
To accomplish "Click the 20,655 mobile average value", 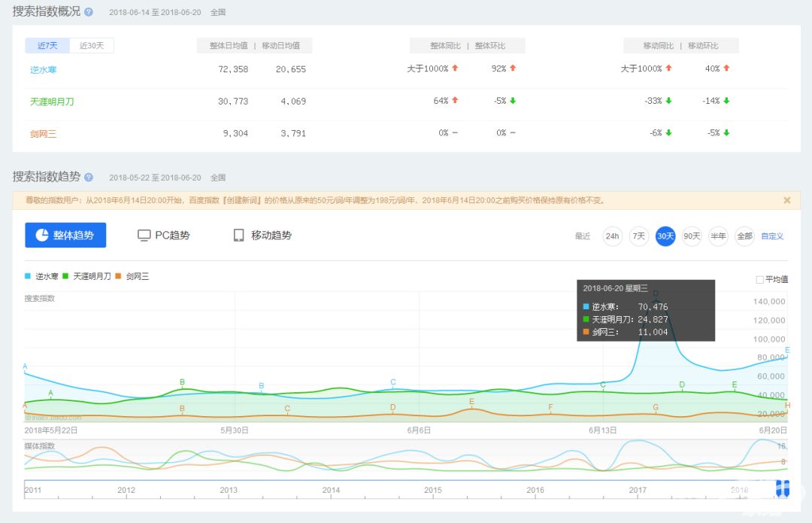I will (x=290, y=69).
